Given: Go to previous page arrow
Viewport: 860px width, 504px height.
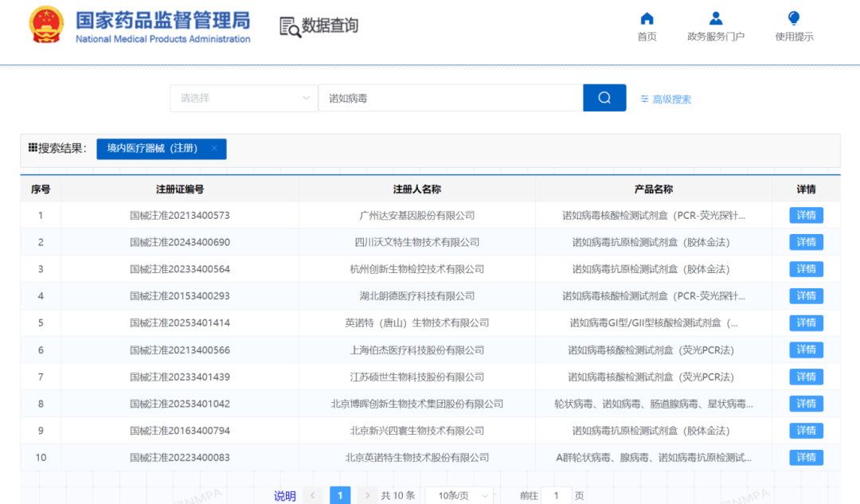Looking at the screenshot, I should 313,495.
